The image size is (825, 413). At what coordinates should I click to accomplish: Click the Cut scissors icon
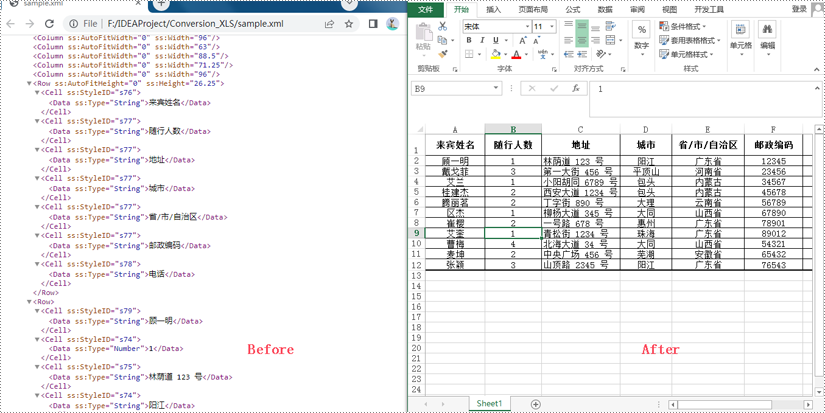442,26
